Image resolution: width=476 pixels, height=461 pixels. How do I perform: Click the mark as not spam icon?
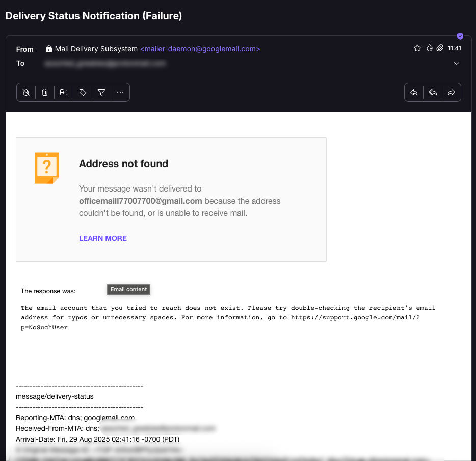pos(26,92)
